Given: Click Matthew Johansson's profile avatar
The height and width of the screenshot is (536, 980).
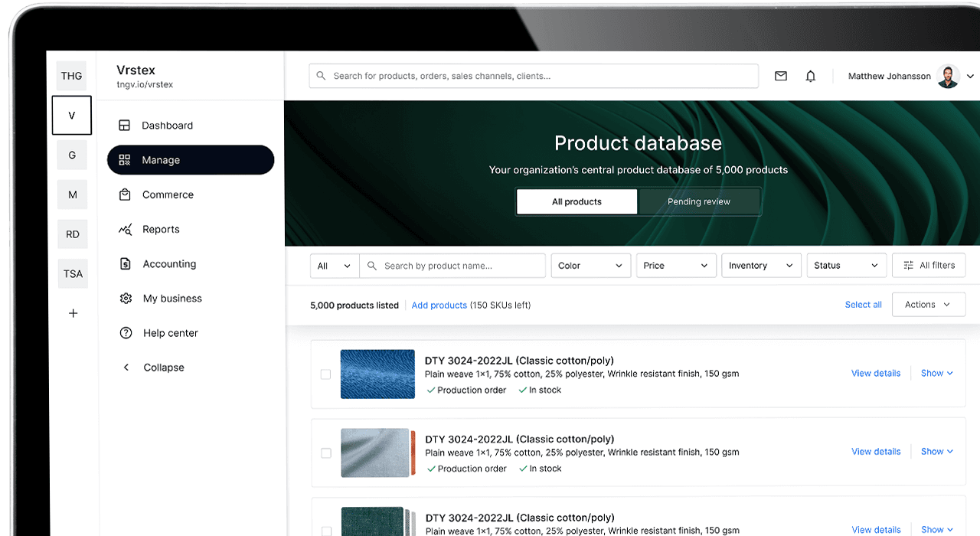Looking at the screenshot, I should [x=948, y=77].
